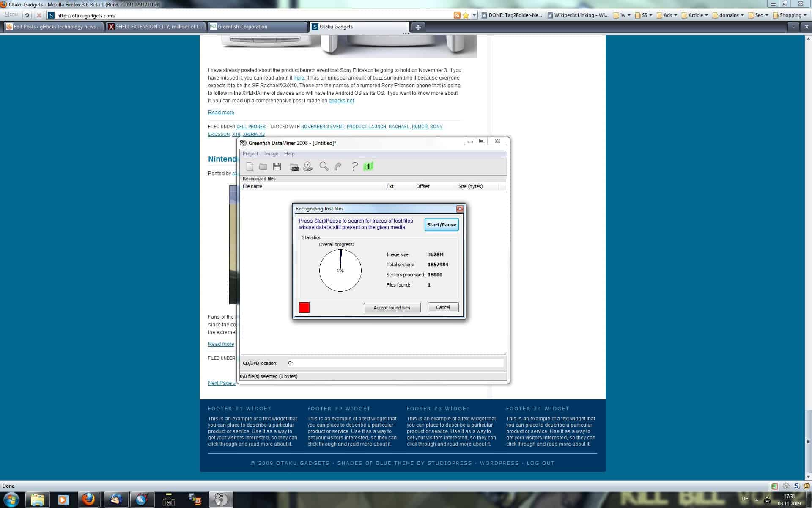Expand the lw bookmarks folder dropdown
The width and height of the screenshot is (812, 508).
623,15
